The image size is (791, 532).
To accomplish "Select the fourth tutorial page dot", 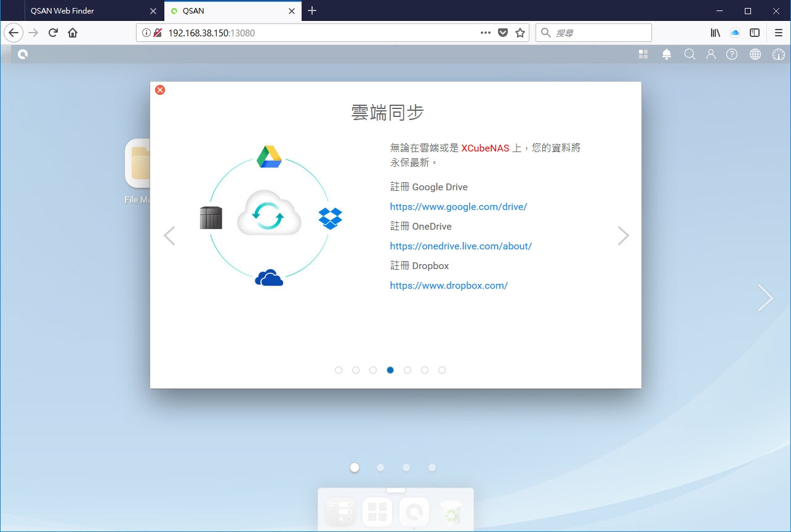I will (390, 370).
